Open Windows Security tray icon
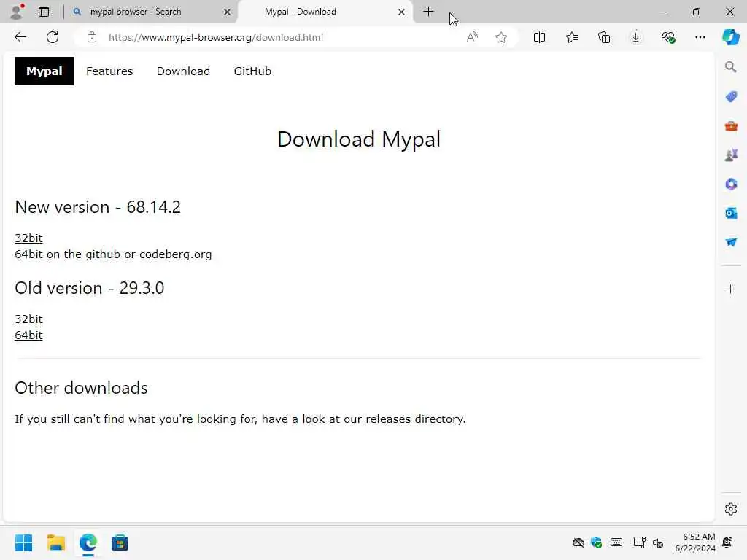Viewport: 747px width, 560px height. click(596, 542)
